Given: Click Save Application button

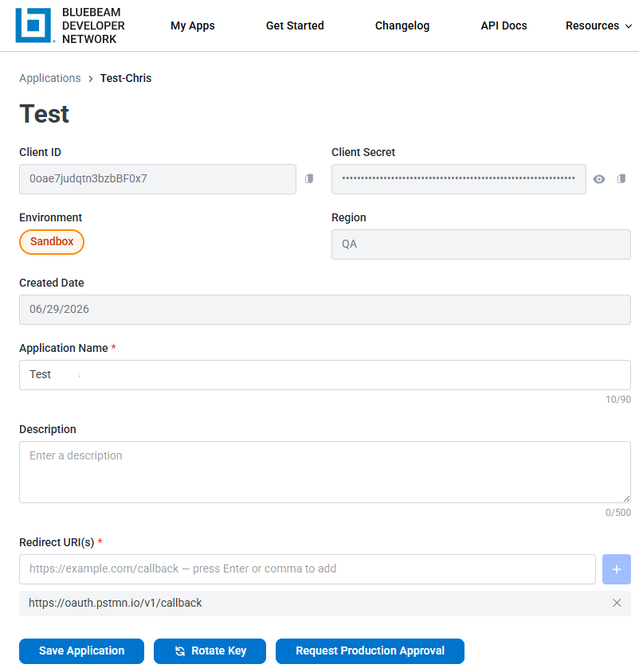Looking at the screenshot, I should coord(81,651).
